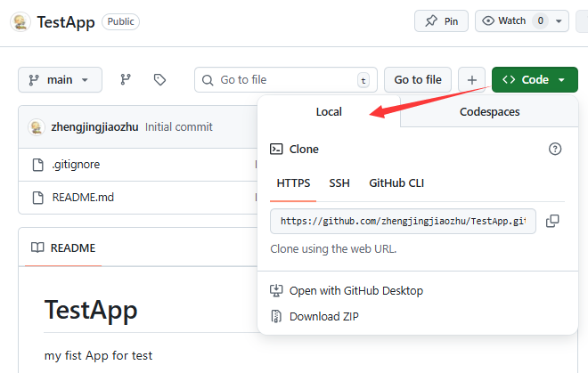Select the README tab
588x373 pixels.
[x=63, y=248]
